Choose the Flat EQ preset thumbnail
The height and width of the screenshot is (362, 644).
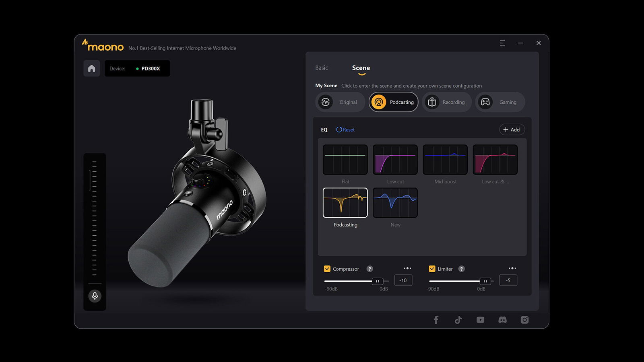[x=345, y=160]
